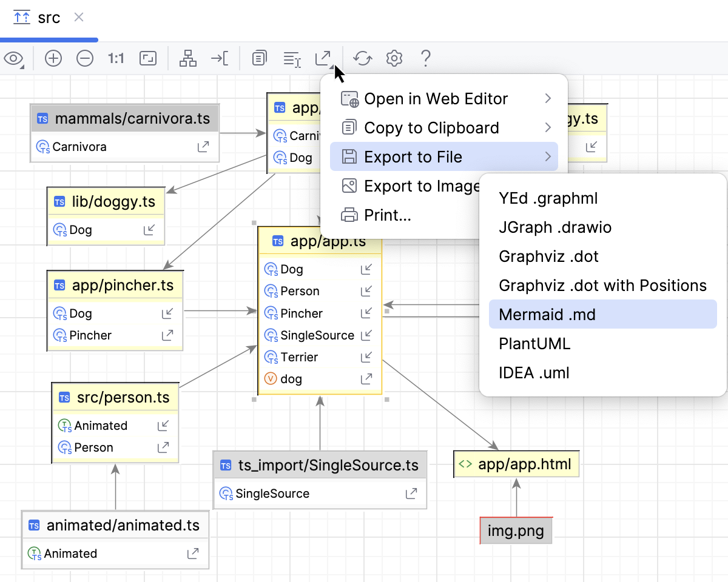
Task: Click export icon beside dog variable
Action: [x=366, y=379]
